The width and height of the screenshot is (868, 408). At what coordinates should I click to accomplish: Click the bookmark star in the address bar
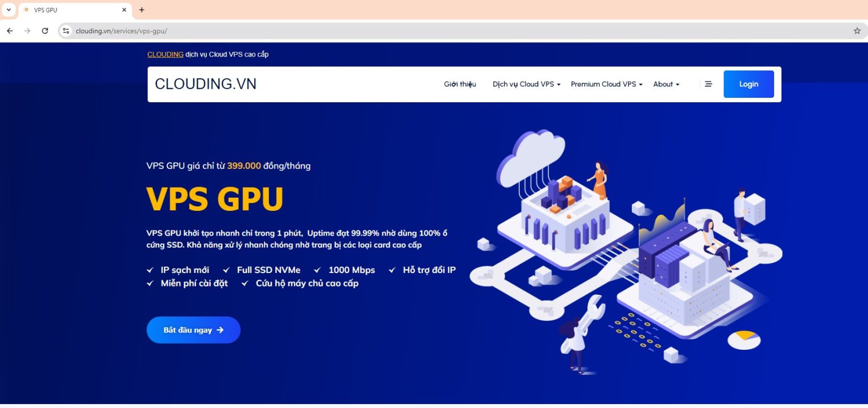(x=858, y=31)
